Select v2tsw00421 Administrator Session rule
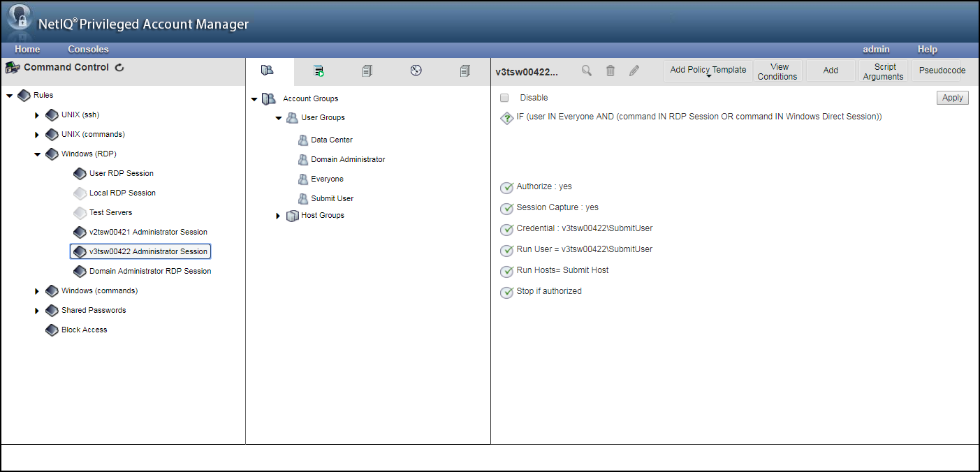 pos(148,232)
